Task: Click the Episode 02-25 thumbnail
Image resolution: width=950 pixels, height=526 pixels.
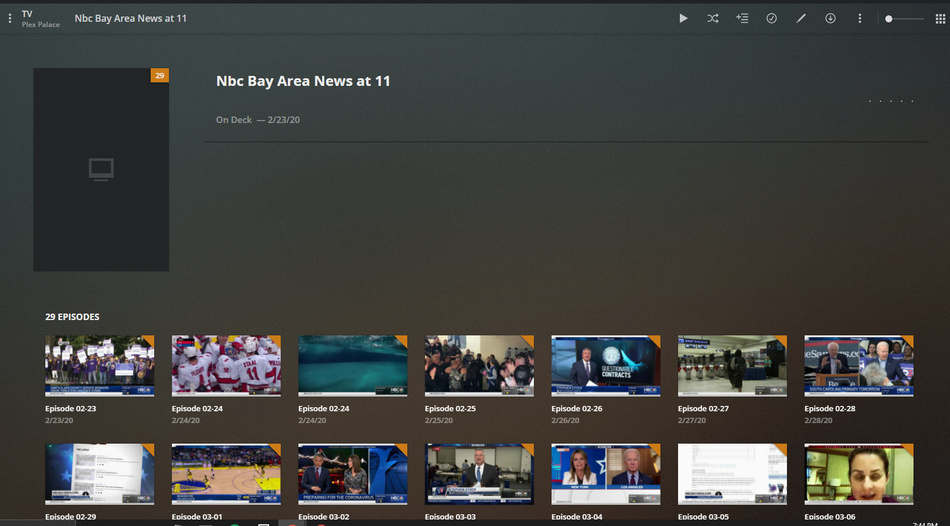Action: coord(479,366)
